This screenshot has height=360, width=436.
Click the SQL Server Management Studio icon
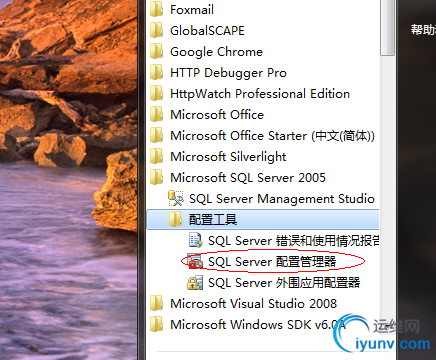(x=176, y=198)
